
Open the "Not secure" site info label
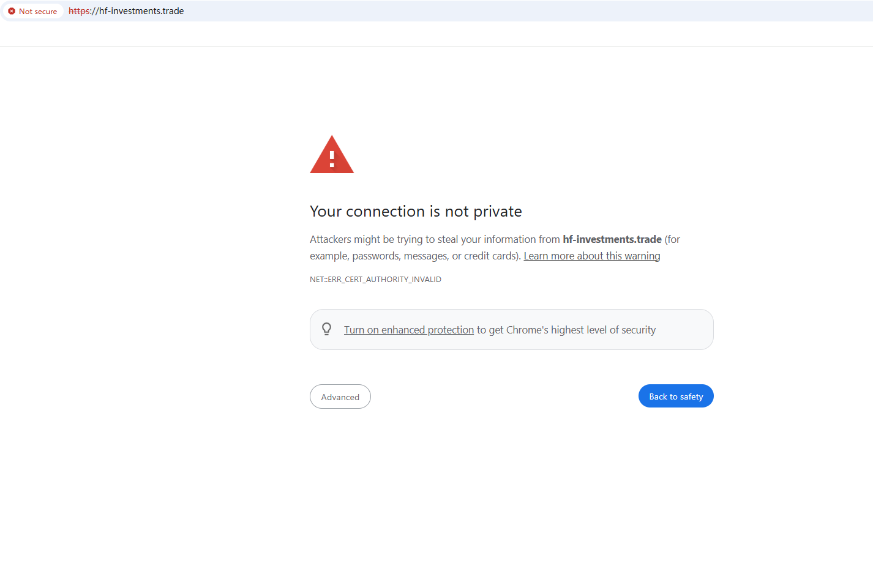[x=38, y=11]
